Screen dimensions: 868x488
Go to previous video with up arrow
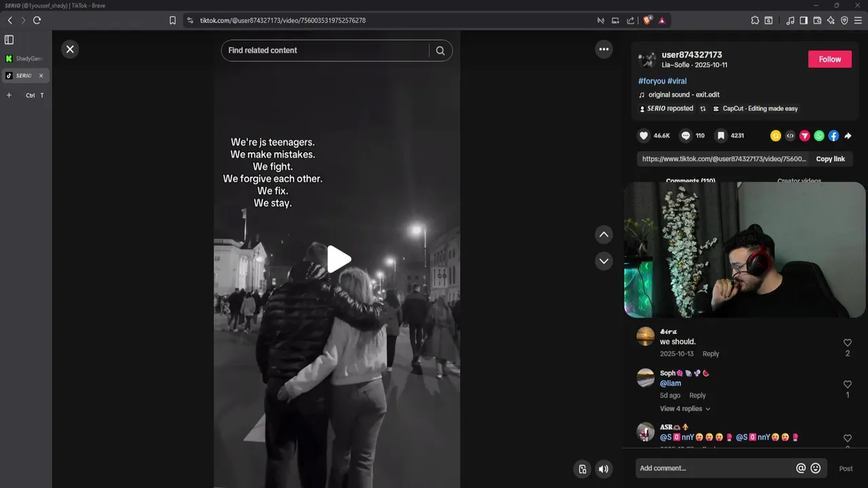pyautogui.click(x=604, y=235)
